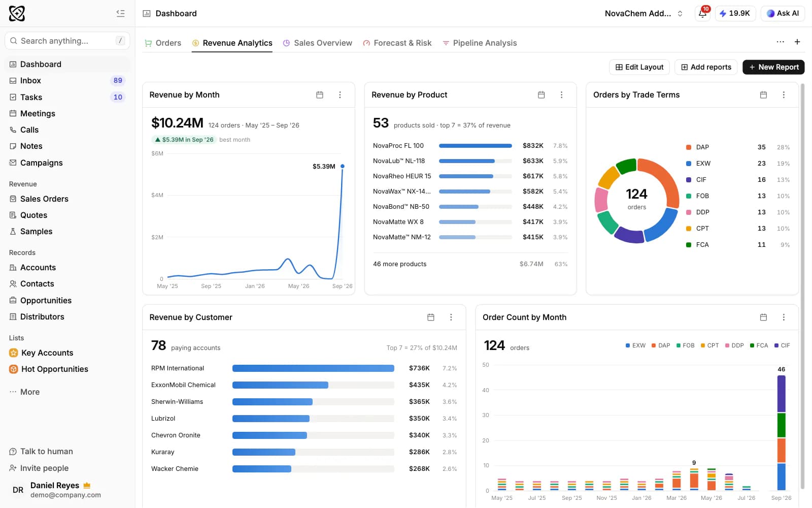This screenshot has height=508, width=812.
Task: Open the Inbox item
Action: [x=67, y=80]
